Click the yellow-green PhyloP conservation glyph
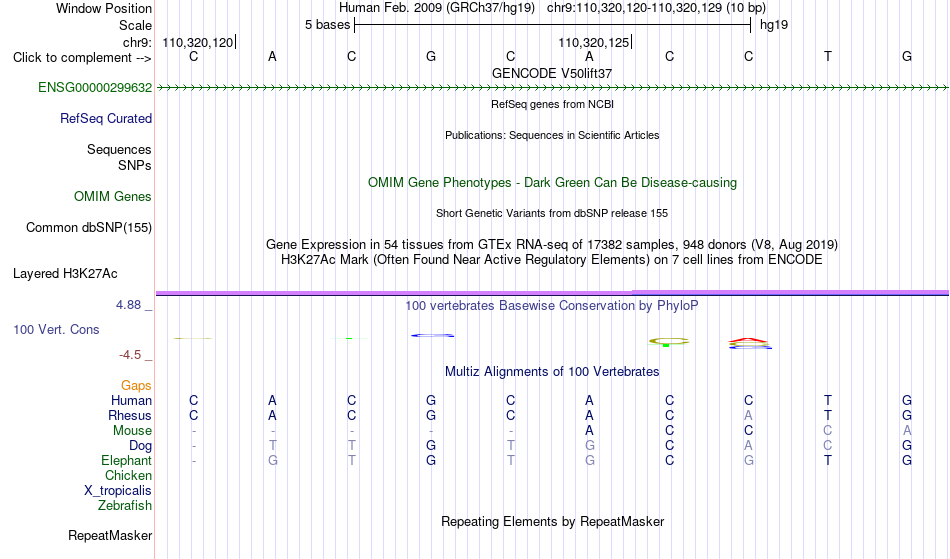 pos(669,342)
